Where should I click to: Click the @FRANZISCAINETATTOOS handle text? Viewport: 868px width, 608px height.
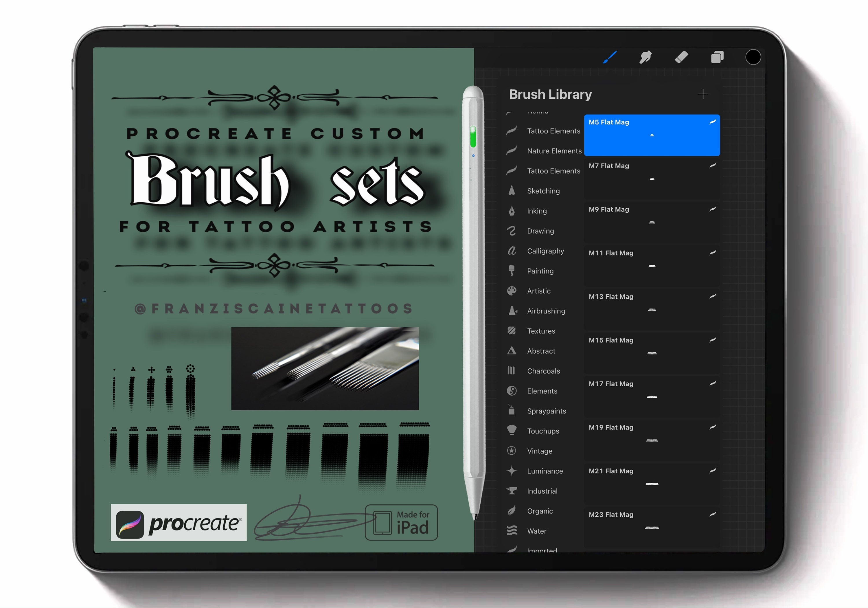click(274, 308)
